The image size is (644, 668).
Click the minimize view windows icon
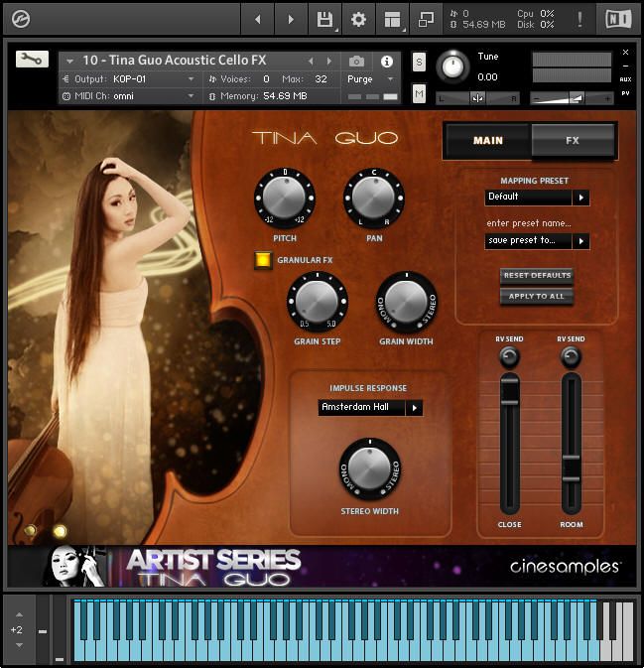426,19
